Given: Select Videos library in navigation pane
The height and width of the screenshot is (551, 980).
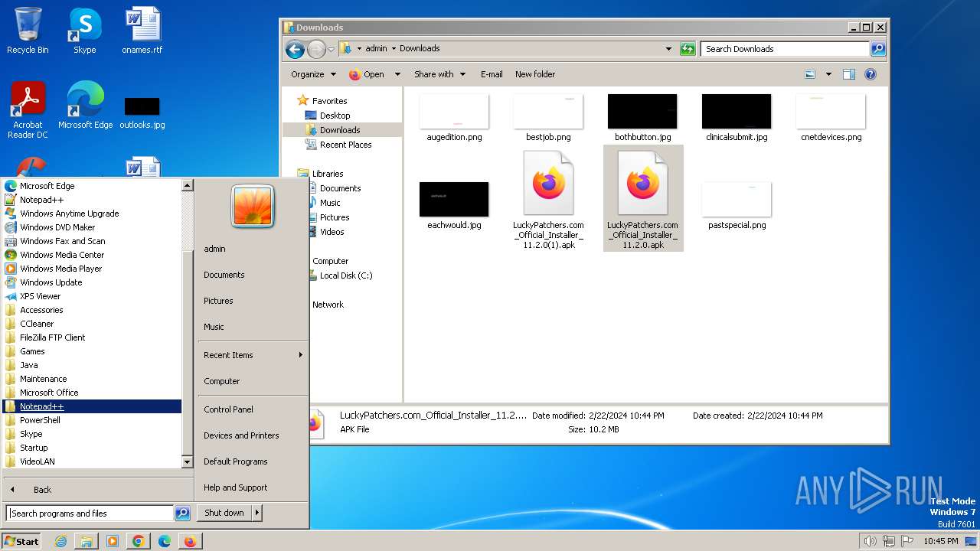Looking at the screenshot, I should [332, 232].
